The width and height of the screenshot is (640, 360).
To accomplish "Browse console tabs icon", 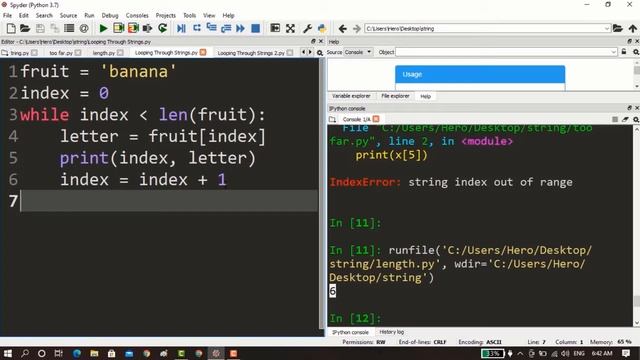I will coord(332,119).
